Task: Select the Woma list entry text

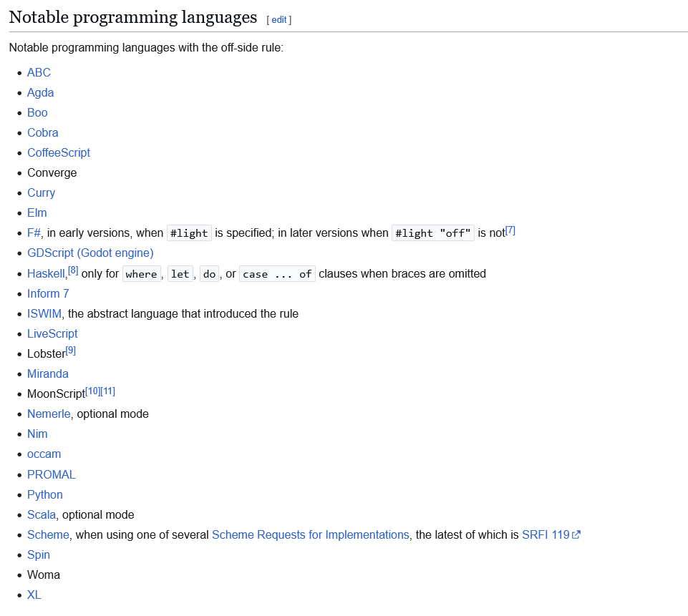Action: 44,575
